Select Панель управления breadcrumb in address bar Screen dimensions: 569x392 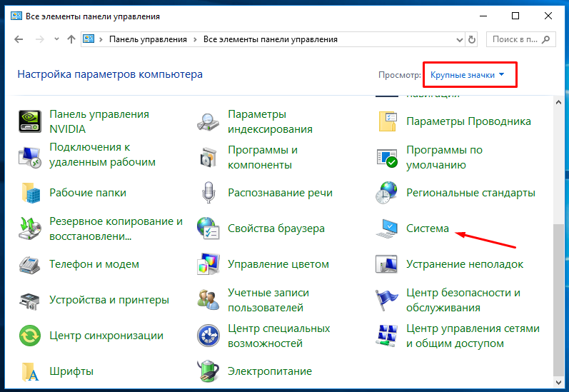coord(148,39)
